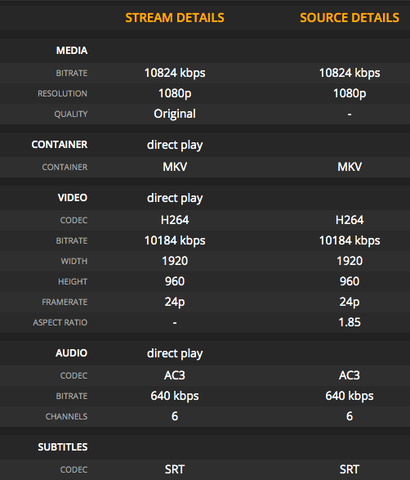Select the stream WIDTH value 1920

click(175, 261)
